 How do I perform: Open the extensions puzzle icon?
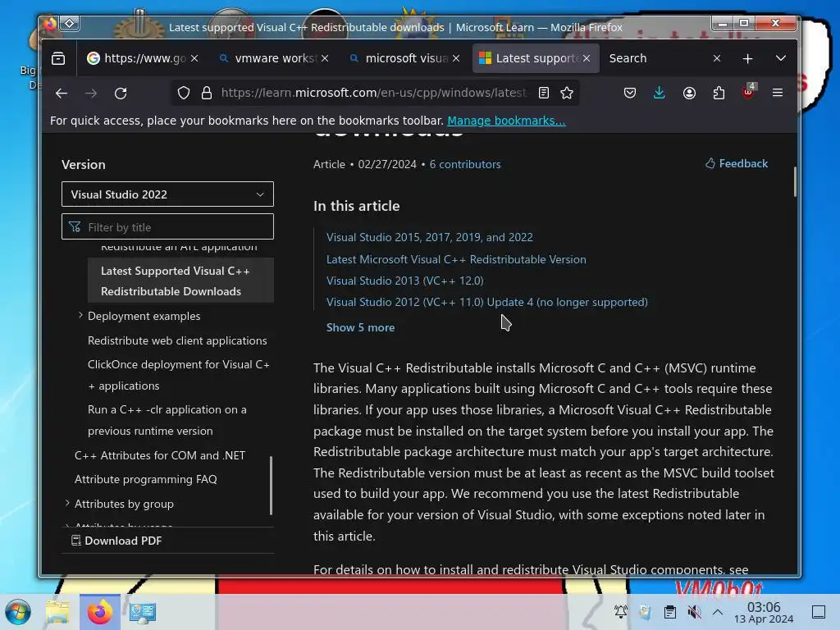719,93
